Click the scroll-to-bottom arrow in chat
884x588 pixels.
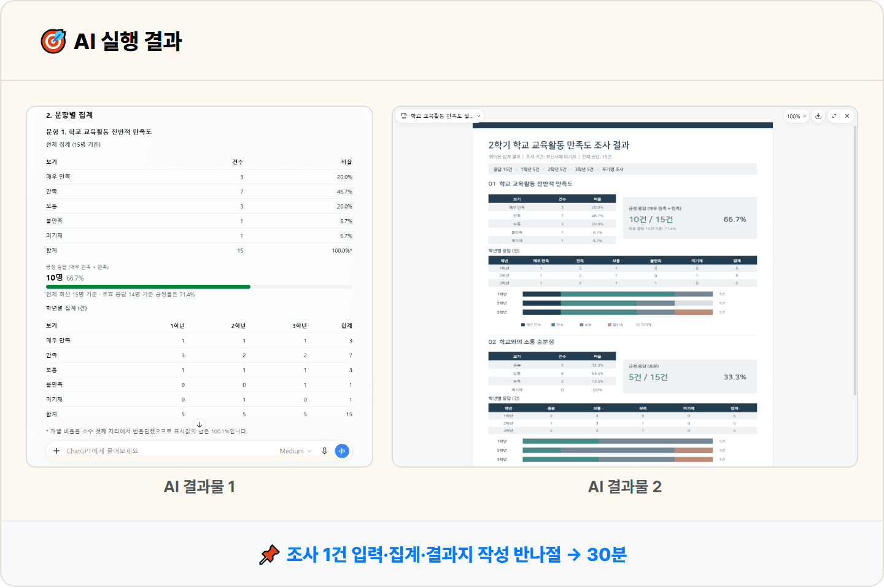(x=199, y=424)
